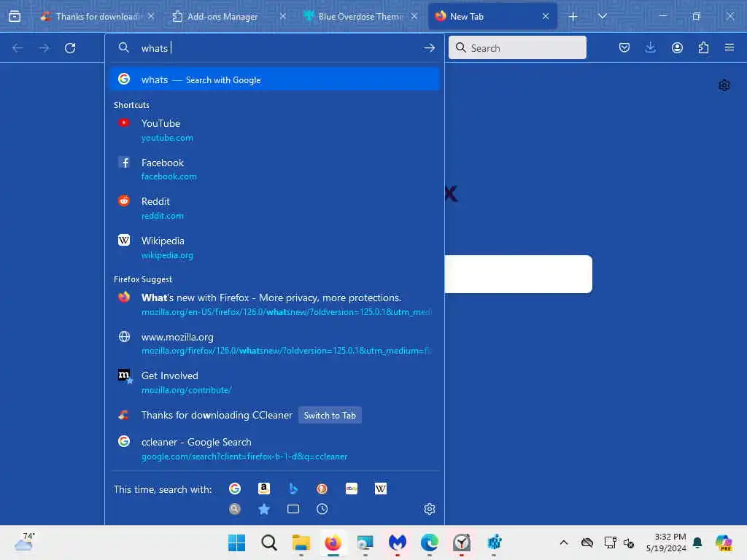Open Windows taskbar Search
Image resolution: width=747 pixels, height=560 pixels.
click(268, 542)
